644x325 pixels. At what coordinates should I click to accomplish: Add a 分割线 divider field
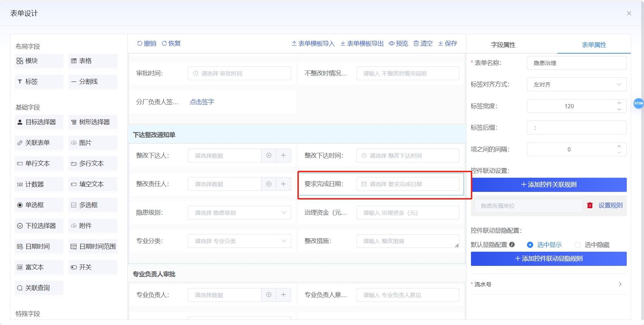(93, 82)
